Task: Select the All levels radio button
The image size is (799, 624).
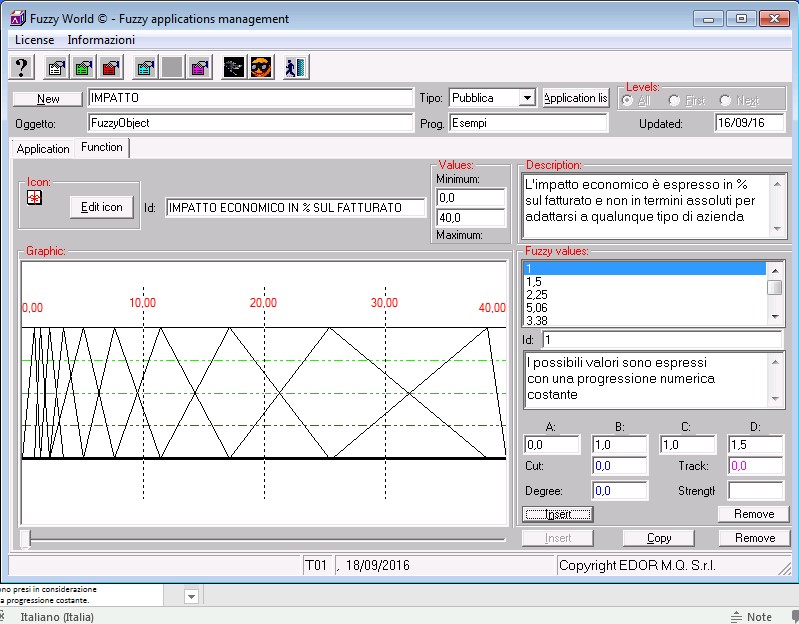Action: tap(627, 100)
